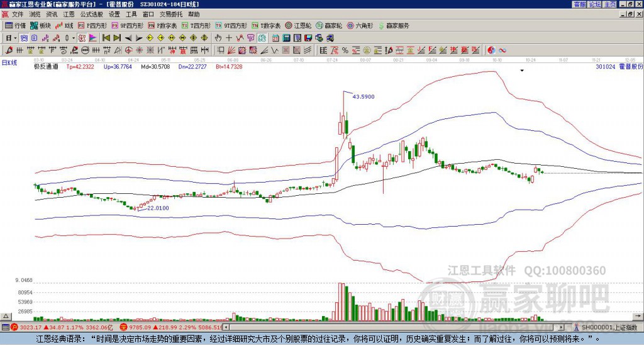Click the 日K线 chart label
The height and width of the screenshot is (345, 644).
pos(9,63)
